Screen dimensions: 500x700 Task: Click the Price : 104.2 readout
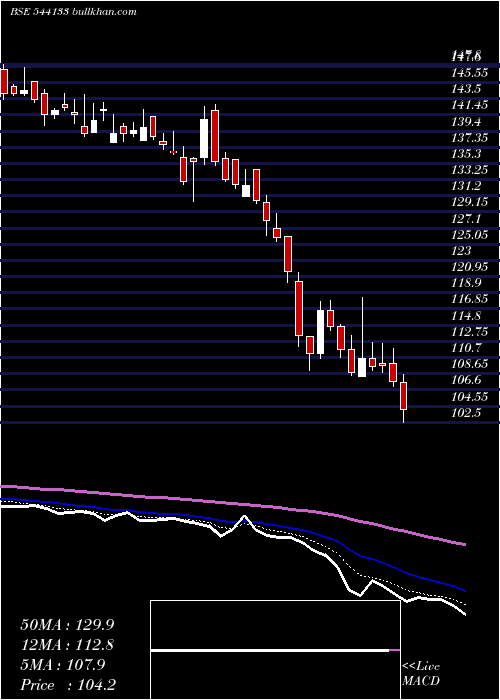[x=69, y=685]
